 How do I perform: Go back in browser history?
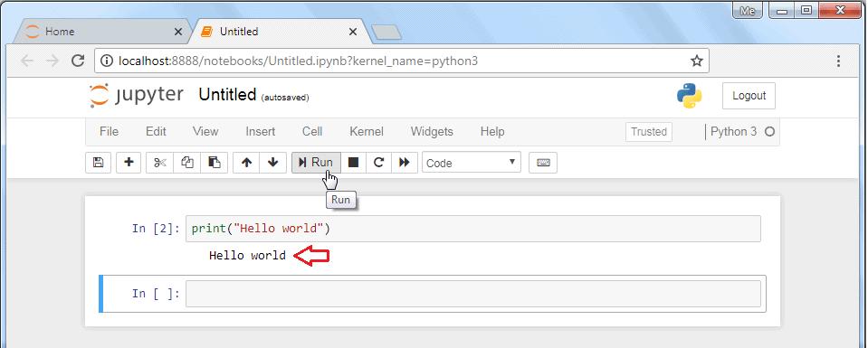26,61
